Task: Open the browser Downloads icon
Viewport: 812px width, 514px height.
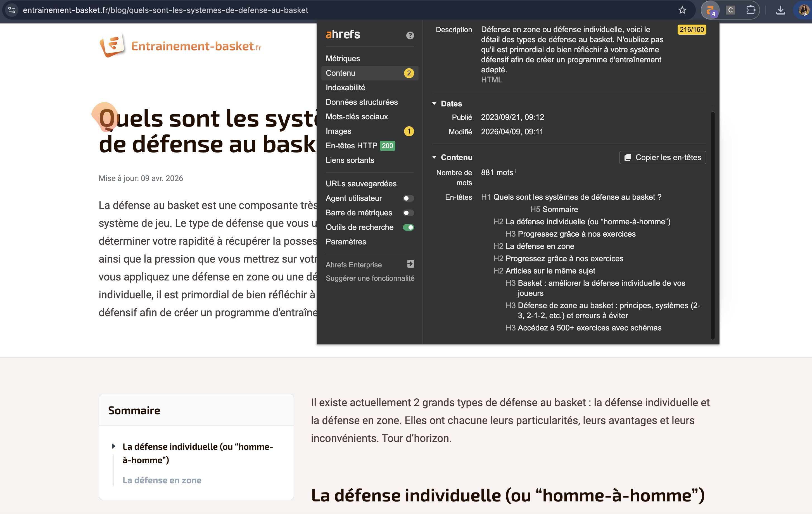Action: click(780, 10)
